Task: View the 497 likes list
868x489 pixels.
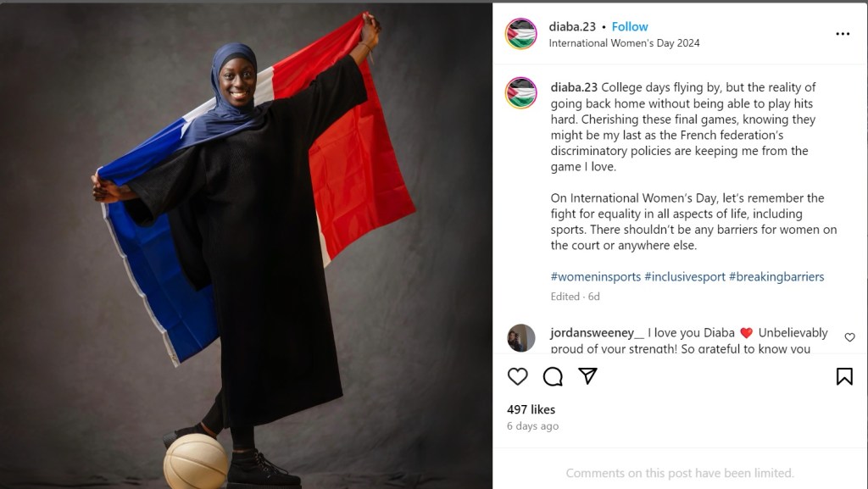Action: click(531, 409)
